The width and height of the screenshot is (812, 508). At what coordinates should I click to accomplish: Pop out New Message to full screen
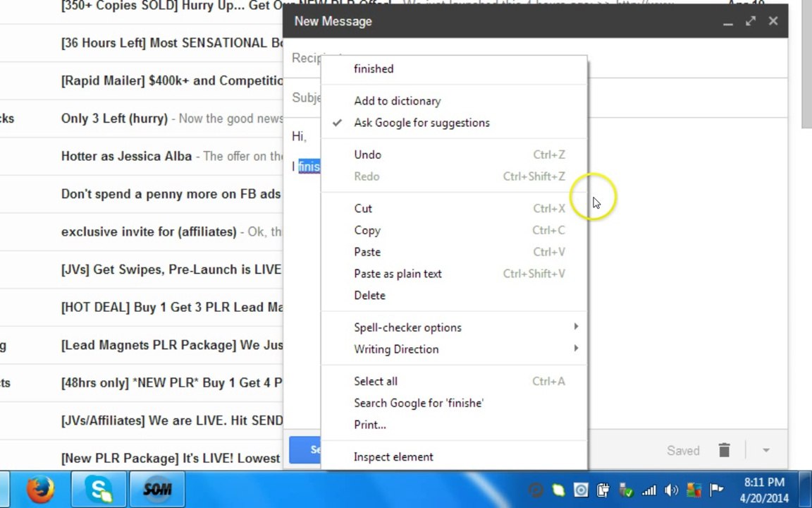click(x=751, y=21)
